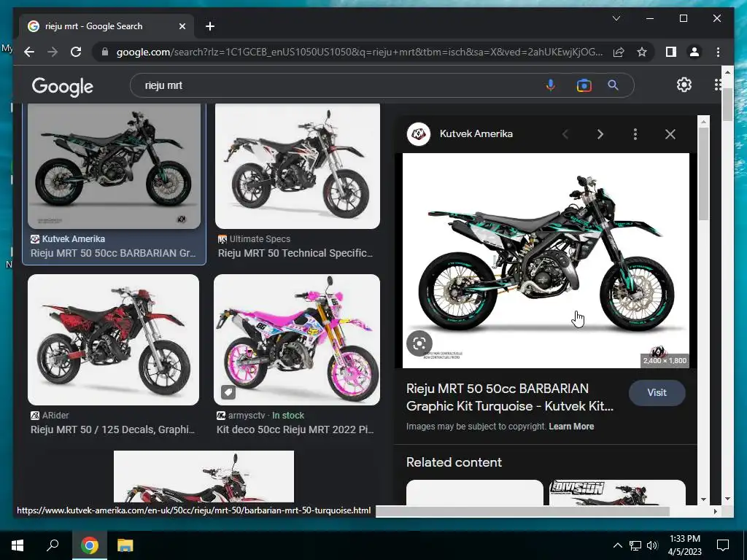The width and height of the screenshot is (747, 560).
Task: Click the Visit button
Action: (657, 393)
